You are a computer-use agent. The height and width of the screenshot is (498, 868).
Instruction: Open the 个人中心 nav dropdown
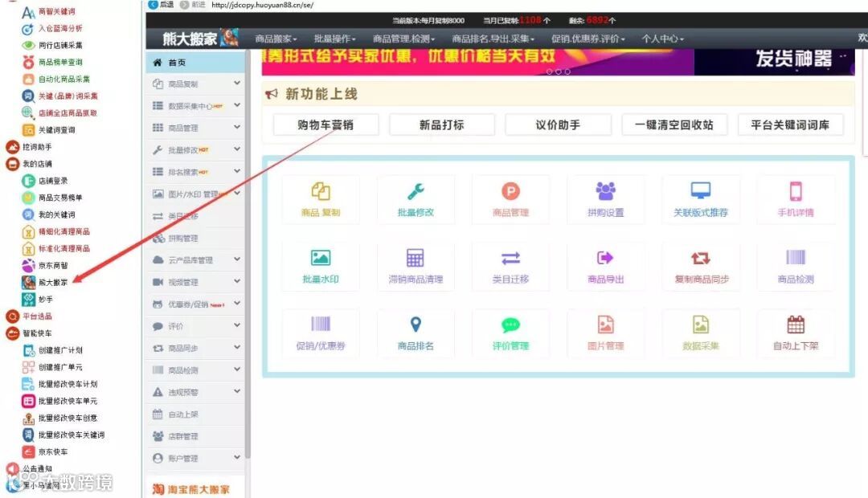coord(662,39)
